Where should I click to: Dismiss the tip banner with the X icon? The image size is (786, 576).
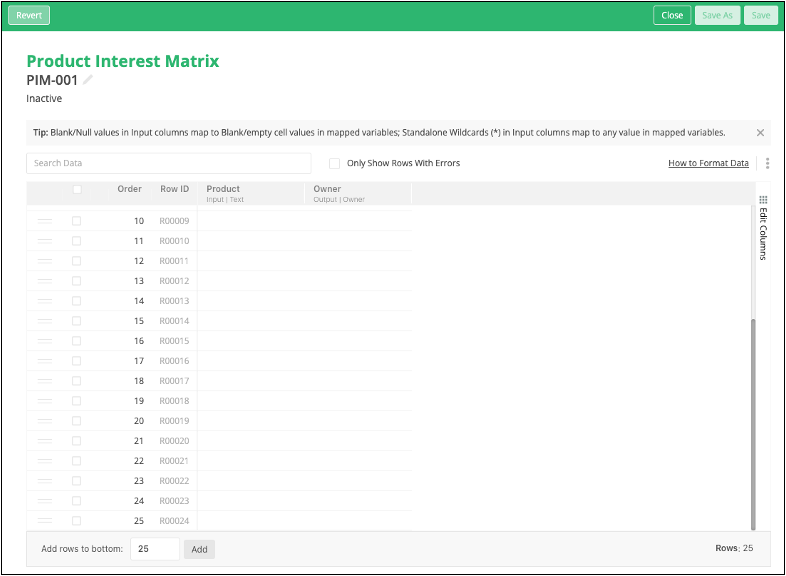coord(760,133)
